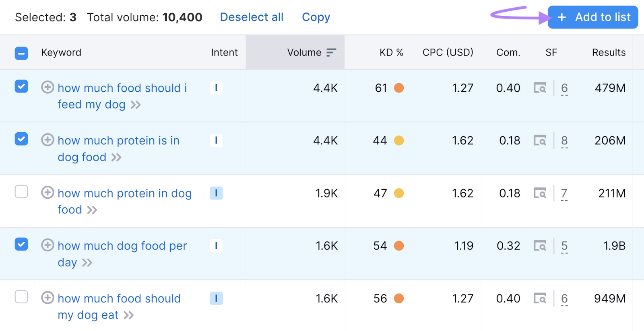The width and height of the screenshot is (644, 331).
Task: Uncheck "how much protein is in dog food"
Action: 21,139
